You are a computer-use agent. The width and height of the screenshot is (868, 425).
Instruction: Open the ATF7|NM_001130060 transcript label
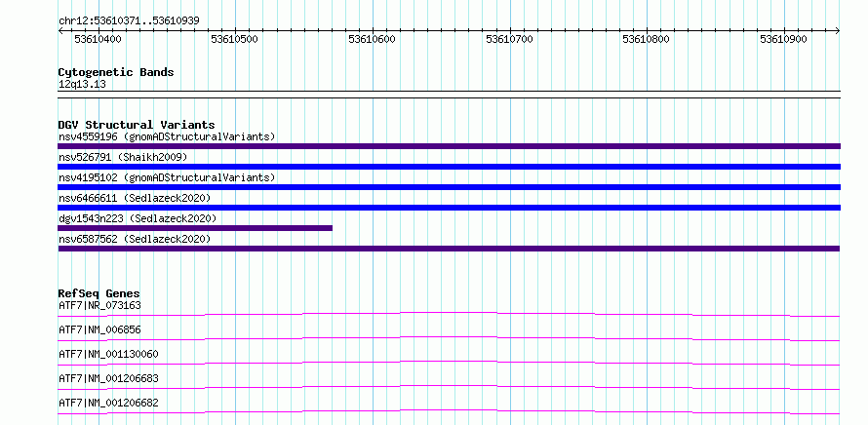tap(108, 354)
